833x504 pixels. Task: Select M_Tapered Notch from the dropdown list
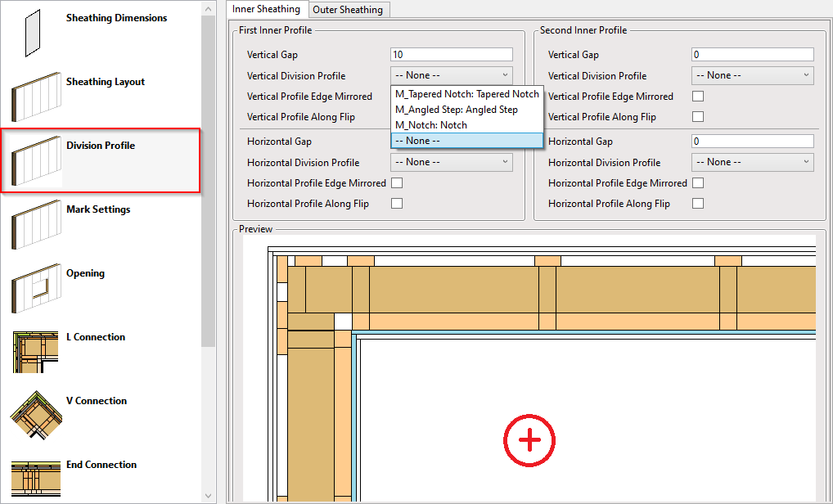(466, 94)
